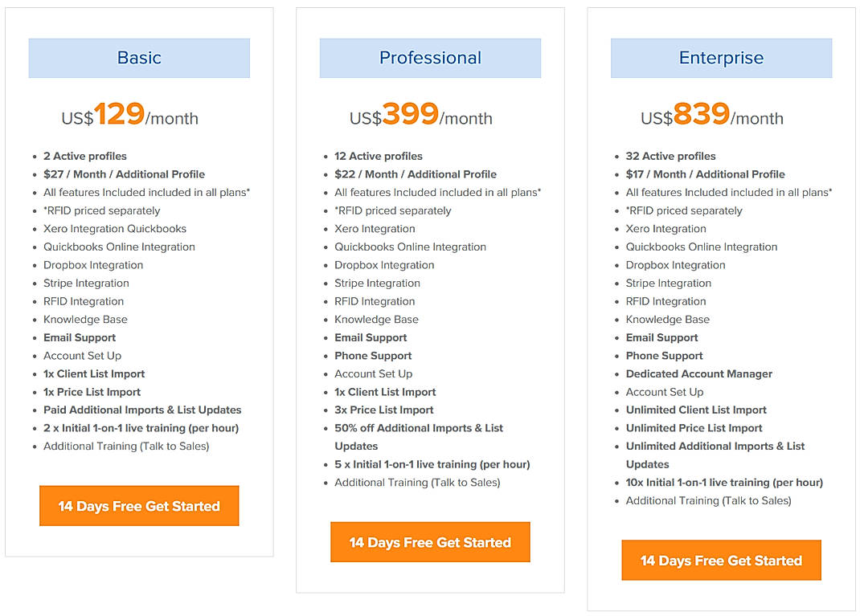Image resolution: width=860 pixels, height=616 pixels.
Task: Click Phone Support in the Enterprise plan
Action: tap(664, 355)
